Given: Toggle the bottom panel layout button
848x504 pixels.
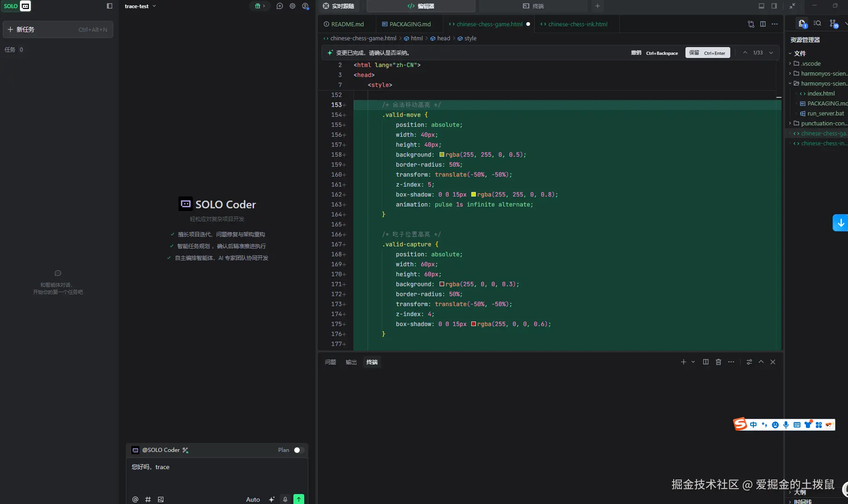Looking at the screenshot, I should click(x=762, y=6).
